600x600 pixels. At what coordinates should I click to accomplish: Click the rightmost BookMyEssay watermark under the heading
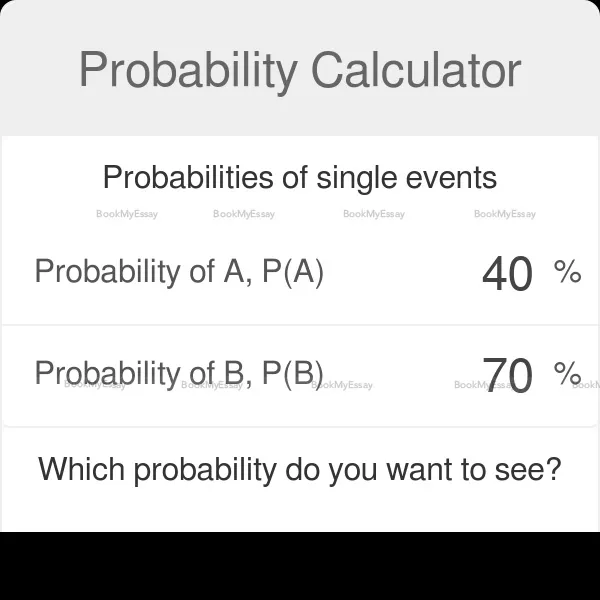click(504, 214)
